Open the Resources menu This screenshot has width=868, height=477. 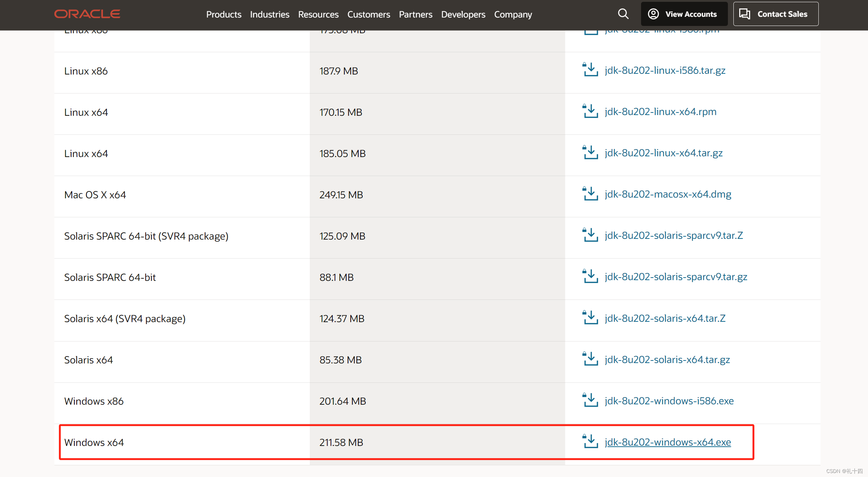pyautogui.click(x=318, y=14)
